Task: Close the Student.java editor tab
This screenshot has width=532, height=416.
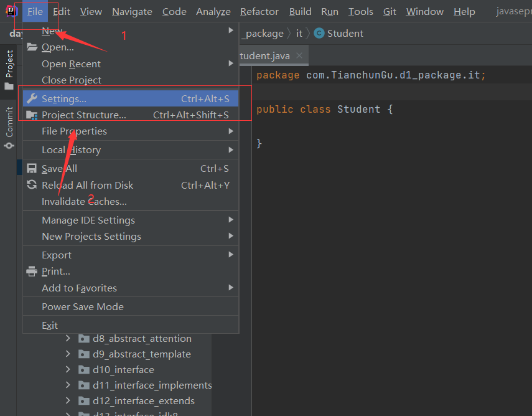Action: pos(299,55)
